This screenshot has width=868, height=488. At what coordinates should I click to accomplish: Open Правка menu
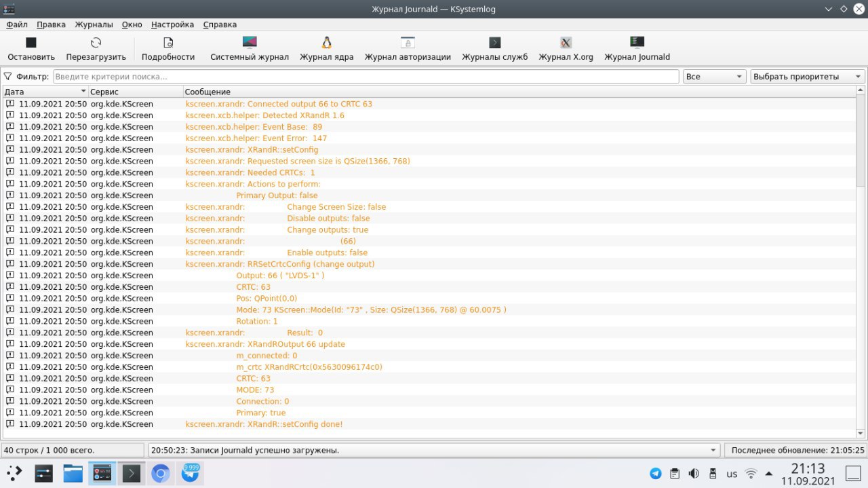click(51, 24)
